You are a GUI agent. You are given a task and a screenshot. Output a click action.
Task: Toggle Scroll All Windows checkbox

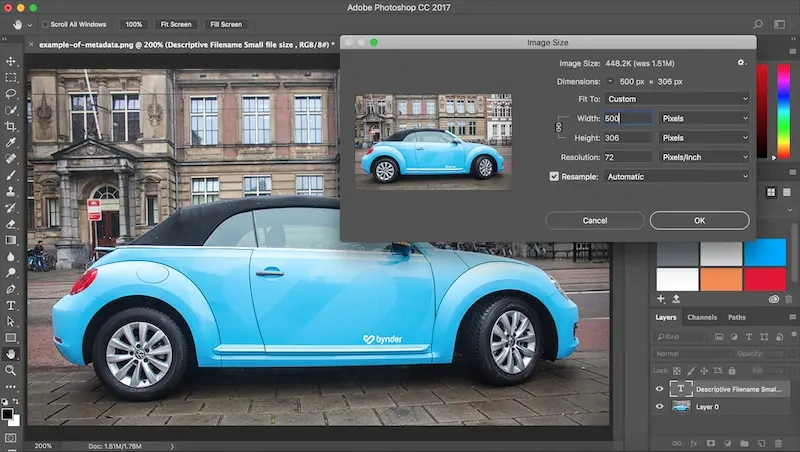click(46, 23)
